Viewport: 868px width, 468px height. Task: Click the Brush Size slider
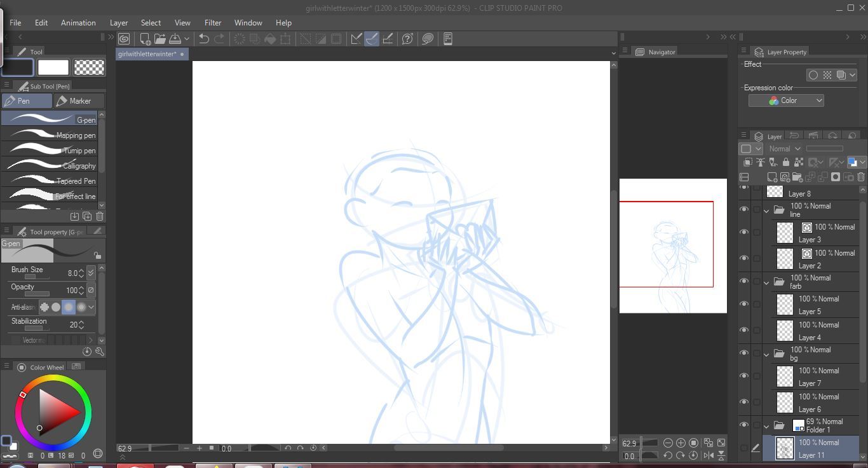pyautogui.click(x=37, y=277)
